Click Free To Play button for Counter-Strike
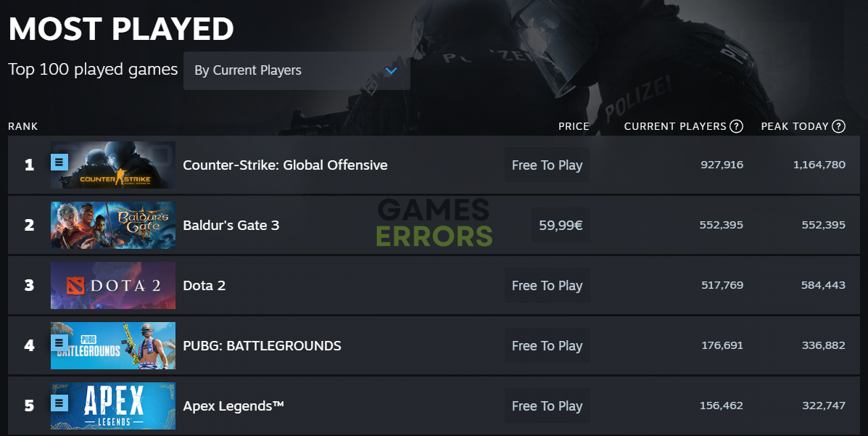This screenshot has width=868, height=436. [547, 165]
